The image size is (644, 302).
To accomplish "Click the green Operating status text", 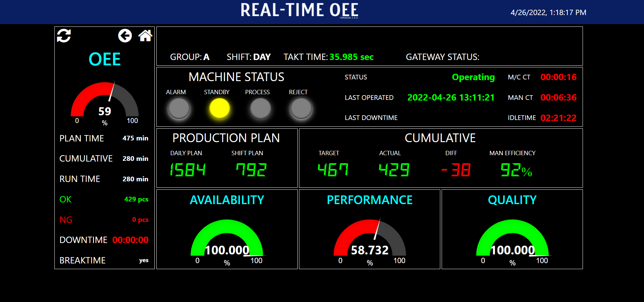I will [473, 77].
